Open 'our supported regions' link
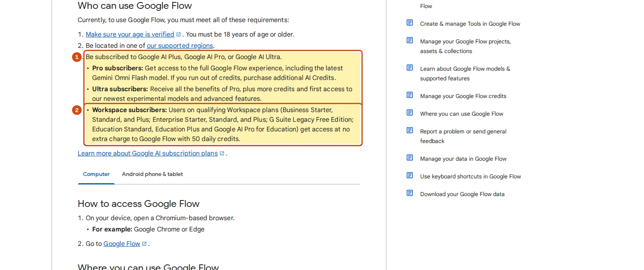The image size is (644, 270). 180,46
